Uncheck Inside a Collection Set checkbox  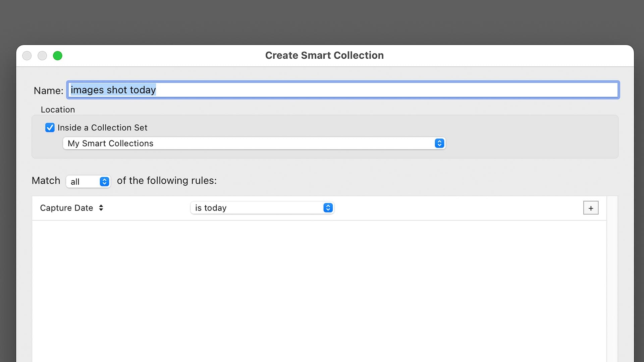50,128
